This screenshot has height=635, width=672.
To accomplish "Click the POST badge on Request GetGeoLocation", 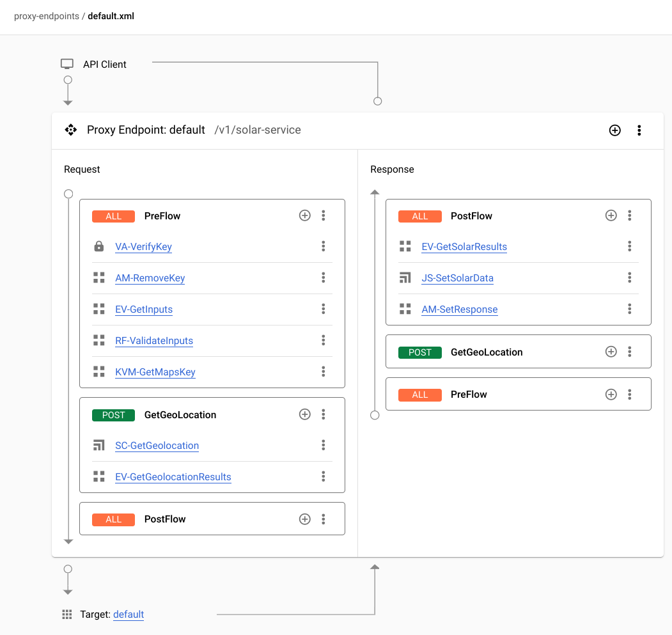I will pyautogui.click(x=114, y=415).
